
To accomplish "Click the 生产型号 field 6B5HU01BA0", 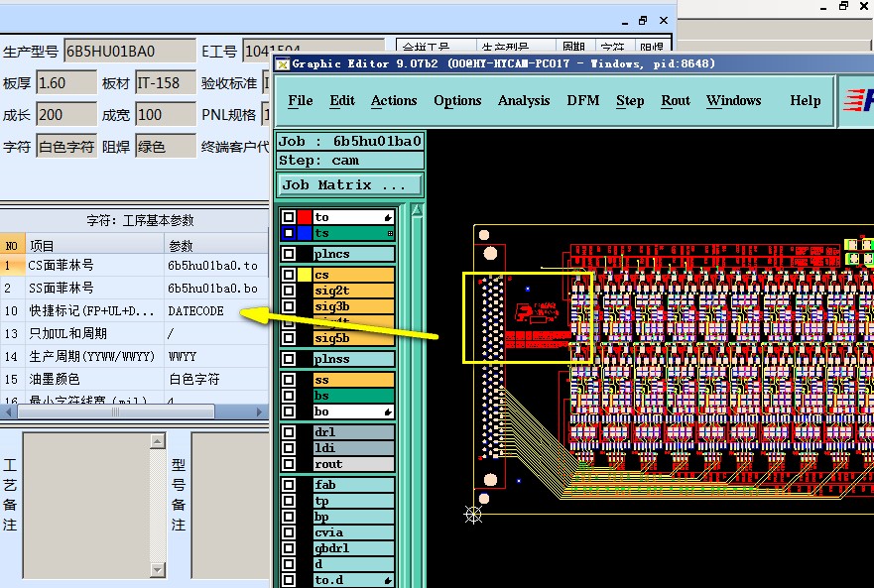I will click(x=129, y=52).
